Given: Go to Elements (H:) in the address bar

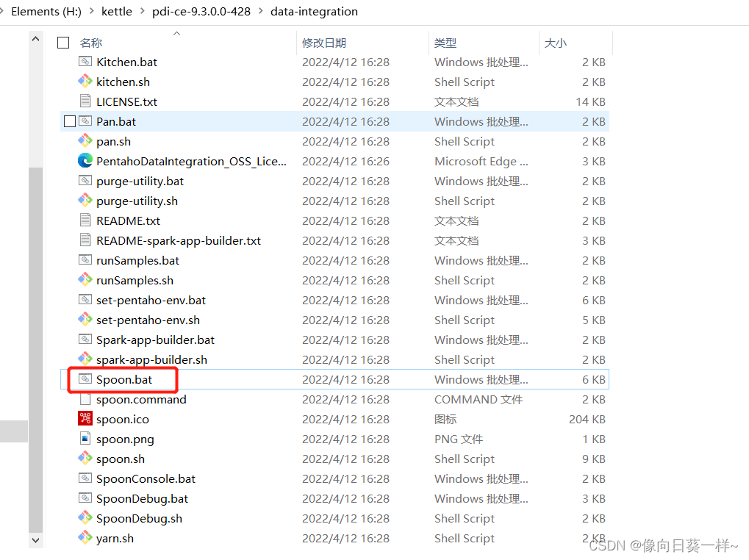Looking at the screenshot, I should tap(46, 12).
